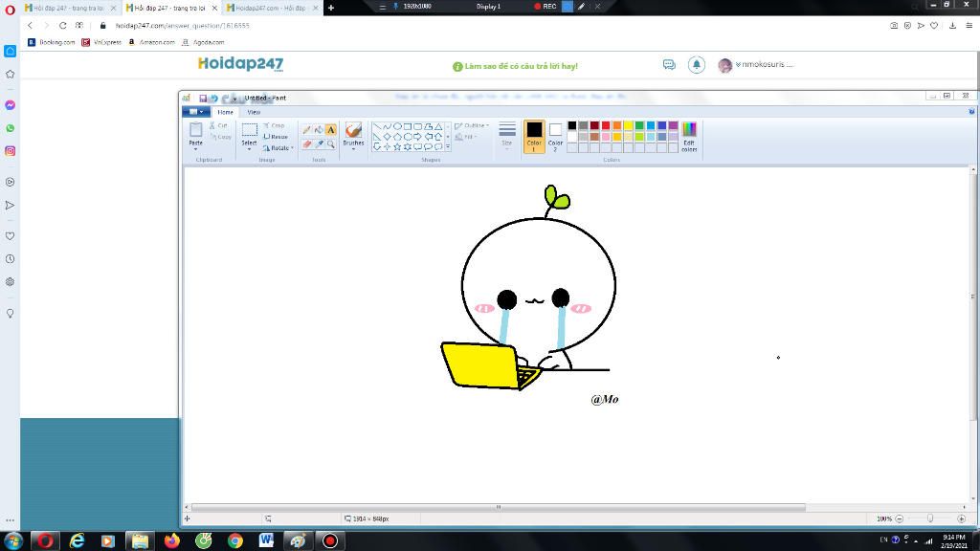This screenshot has width=980, height=551.
Task: Click the Downloads icon in Opera toolbar
Action: [952, 26]
